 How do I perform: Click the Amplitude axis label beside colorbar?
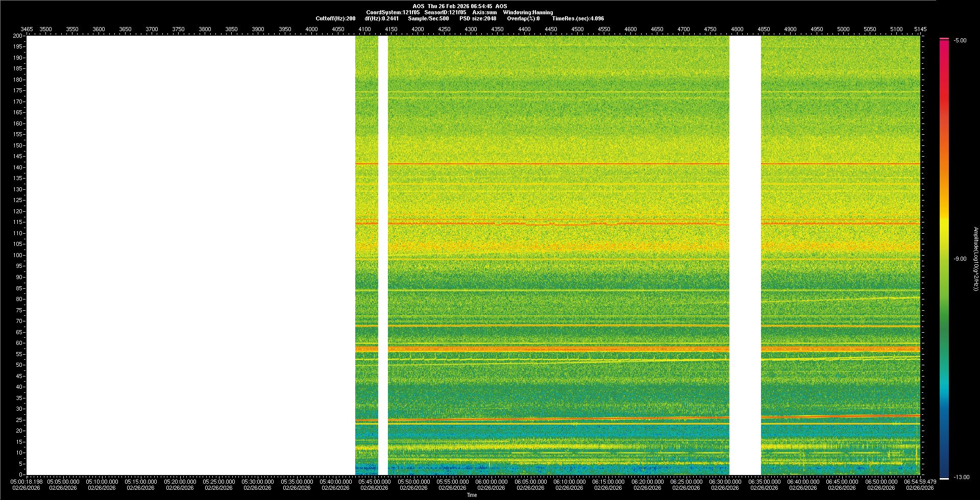pos(975,259)
